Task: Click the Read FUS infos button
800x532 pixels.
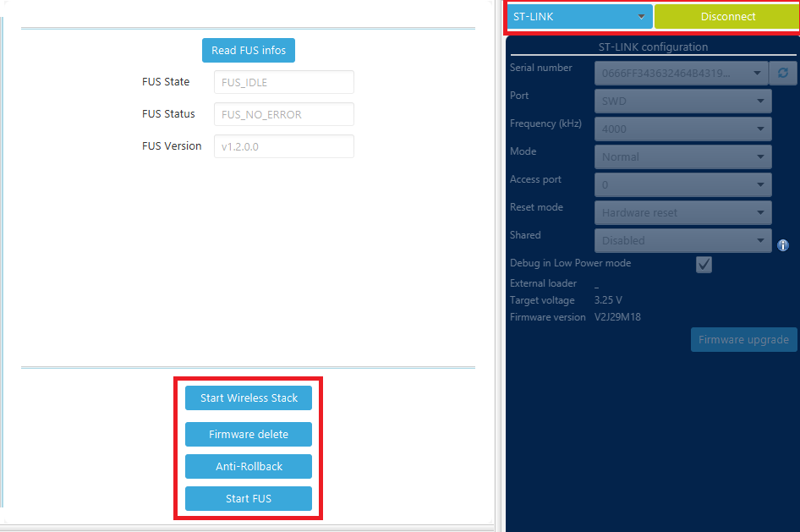Action: 249,51
